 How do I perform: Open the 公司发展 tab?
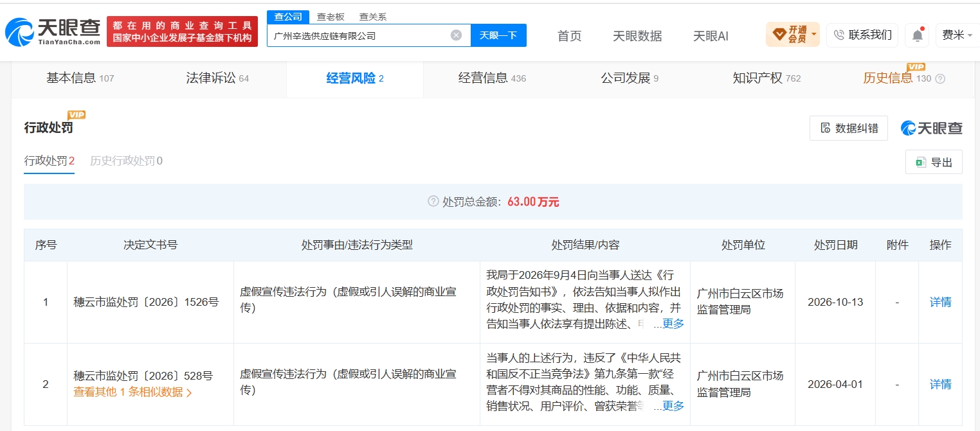click(630, 78)
